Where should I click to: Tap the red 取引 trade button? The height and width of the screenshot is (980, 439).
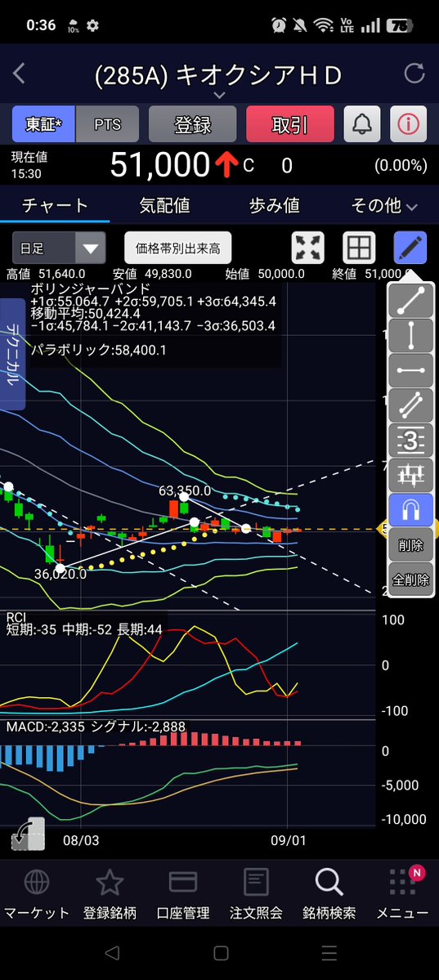(x=290, y=123)
